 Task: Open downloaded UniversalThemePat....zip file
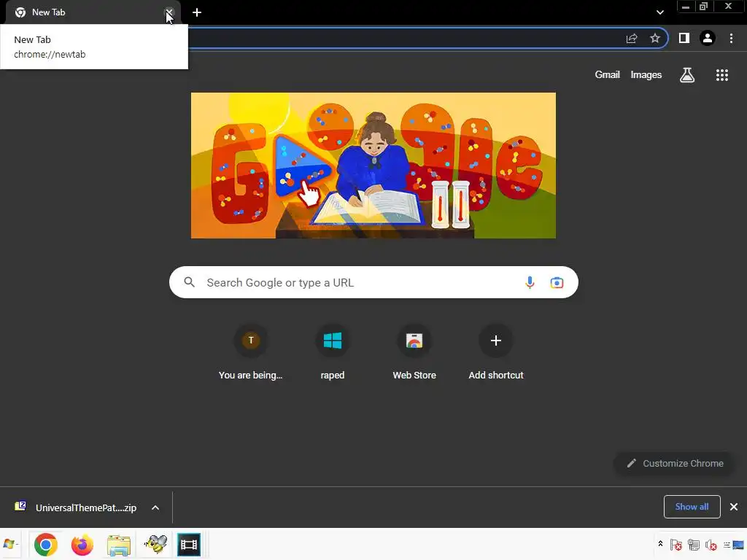coord(76,507)
